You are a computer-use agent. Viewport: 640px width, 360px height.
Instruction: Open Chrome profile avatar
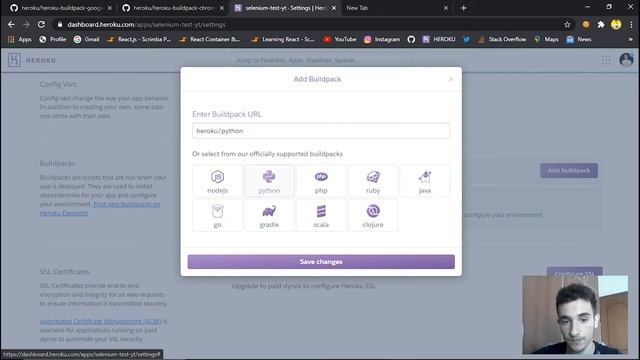(616, 24)
